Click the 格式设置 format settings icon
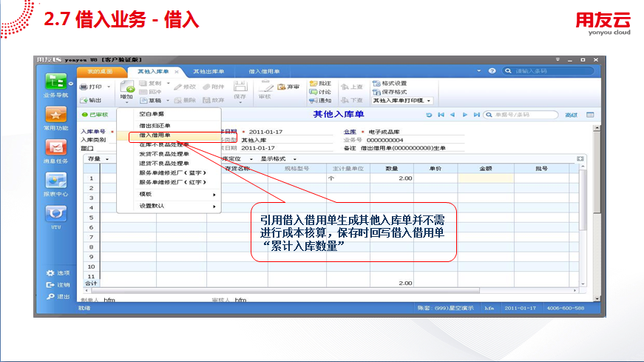Image resolution: width=644 pixels, height=362 pixels. (376, 84)
